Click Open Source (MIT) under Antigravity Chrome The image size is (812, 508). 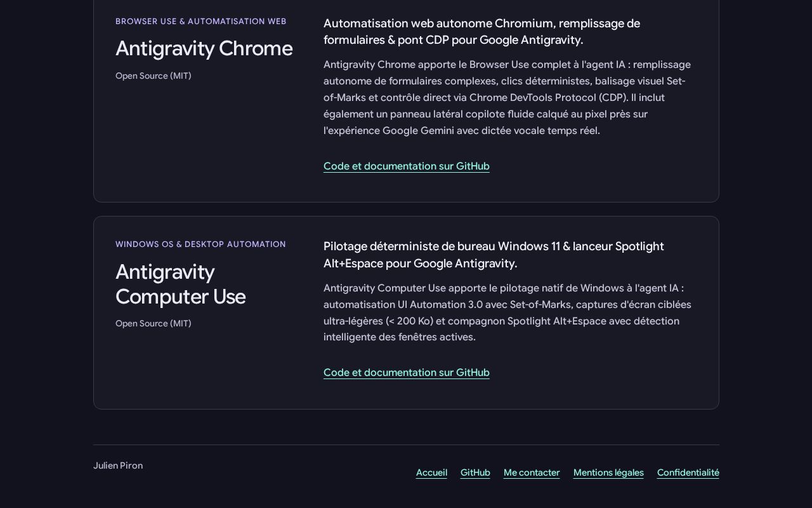tap(154, 76)
